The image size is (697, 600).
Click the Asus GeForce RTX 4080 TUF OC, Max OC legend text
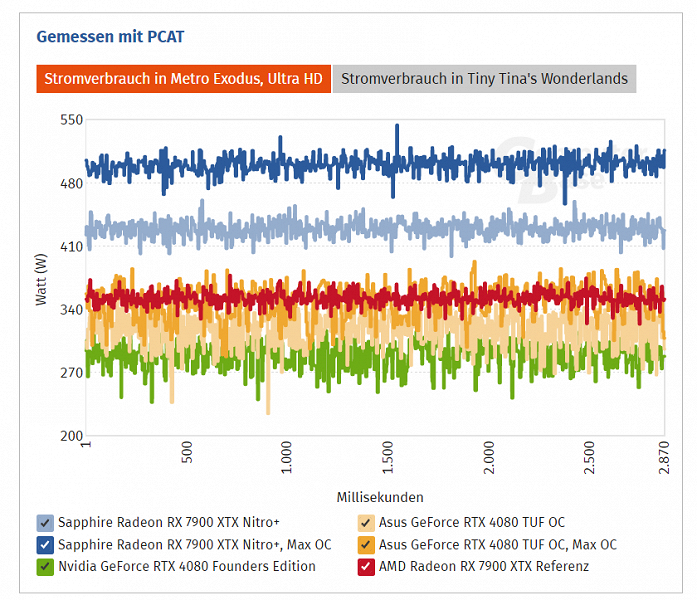point(498,544)
